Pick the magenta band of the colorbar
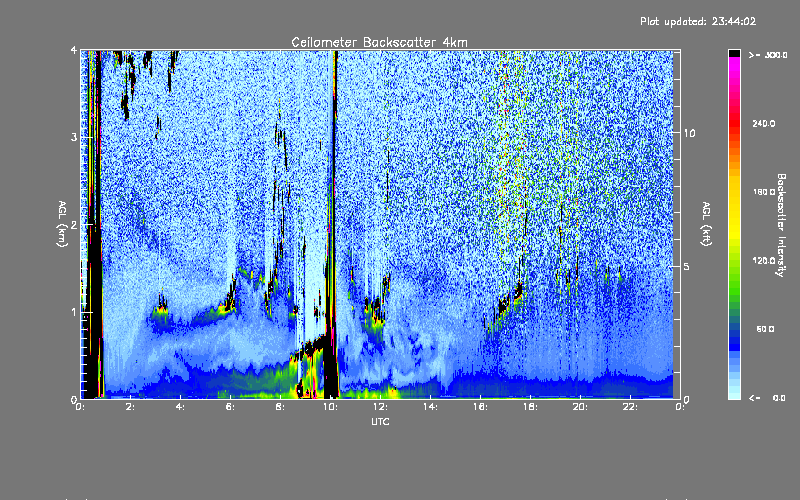800x500 pixels. (x=734, y=66)
